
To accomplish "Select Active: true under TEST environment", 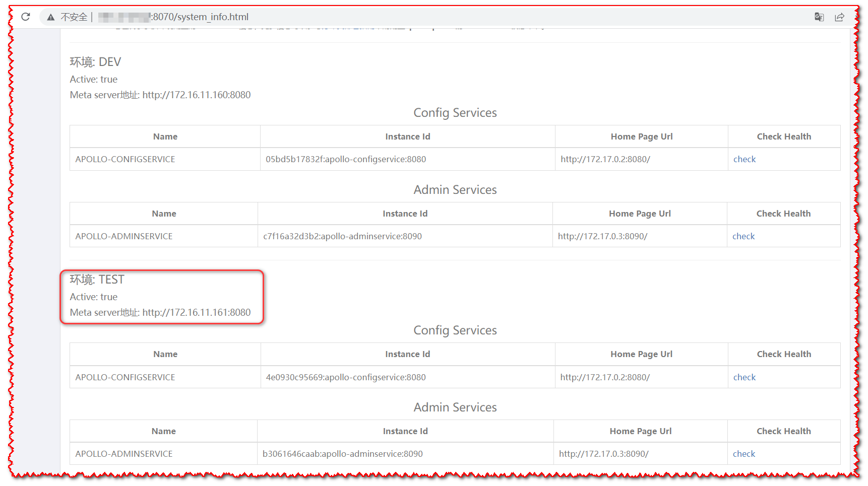I will coord(94,297).
